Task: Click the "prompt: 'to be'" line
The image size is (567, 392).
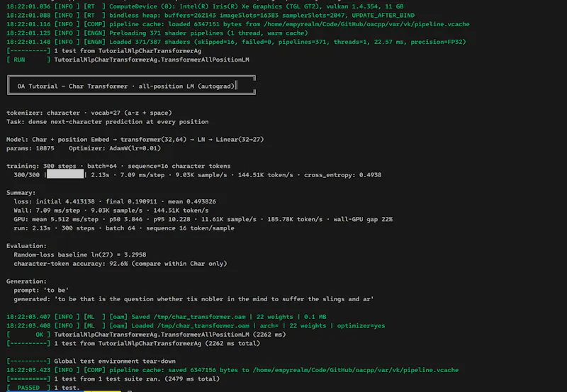Action: (41, 290)
